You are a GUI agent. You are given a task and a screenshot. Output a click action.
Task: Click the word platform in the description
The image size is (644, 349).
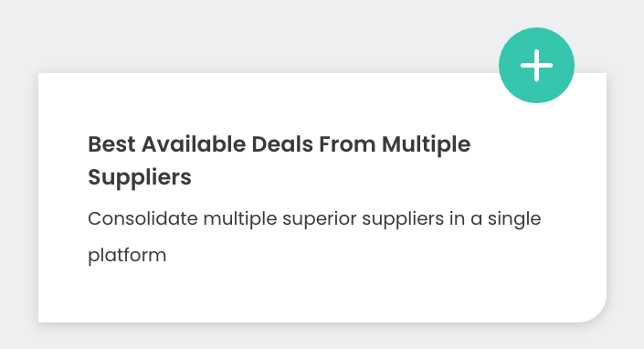click(127, 256)
